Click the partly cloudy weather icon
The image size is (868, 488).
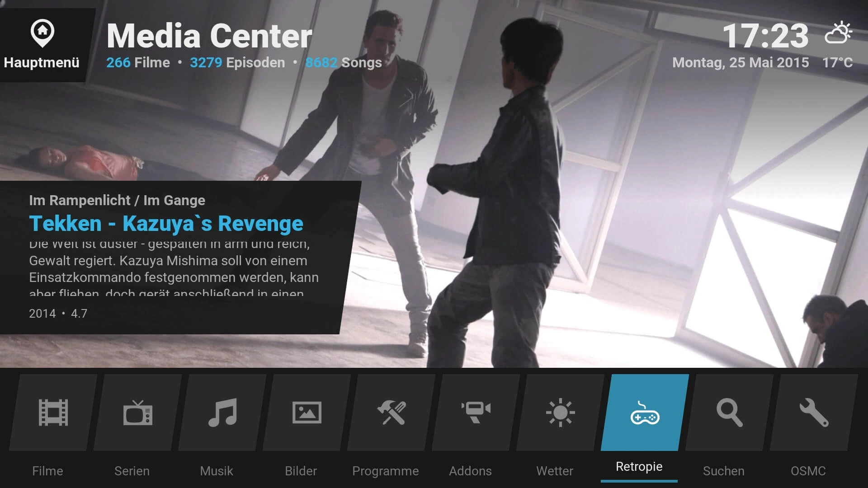(x=839, y=33)
